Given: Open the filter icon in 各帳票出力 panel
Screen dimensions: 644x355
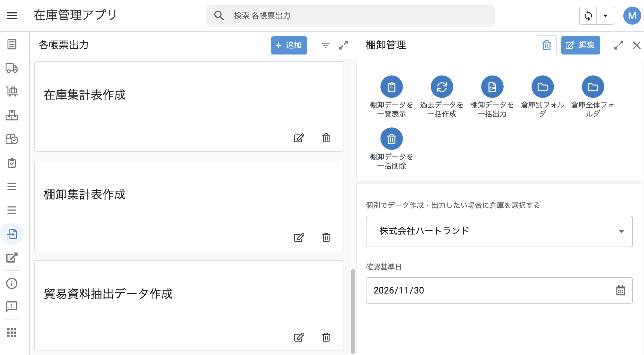Looking at the screenshot, I should click(325, 45).
